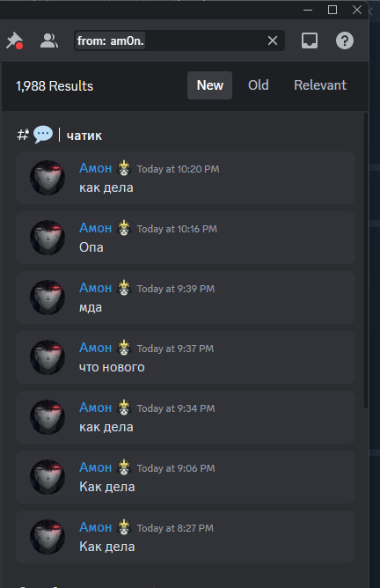The image size is (380, 588).
Task: Toggle the member list icon
Action: click(x=49, y=40)
